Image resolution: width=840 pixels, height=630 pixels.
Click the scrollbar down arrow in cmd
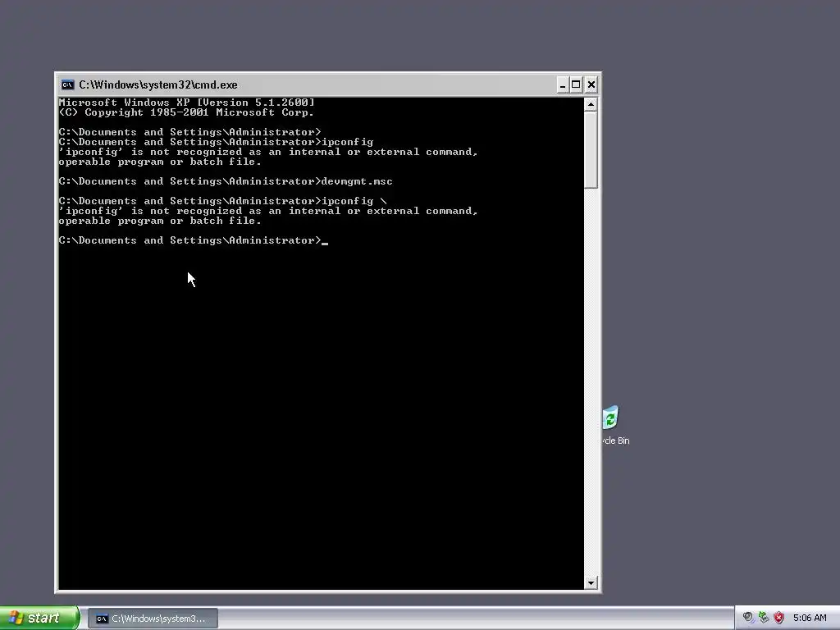click(591, 583)
